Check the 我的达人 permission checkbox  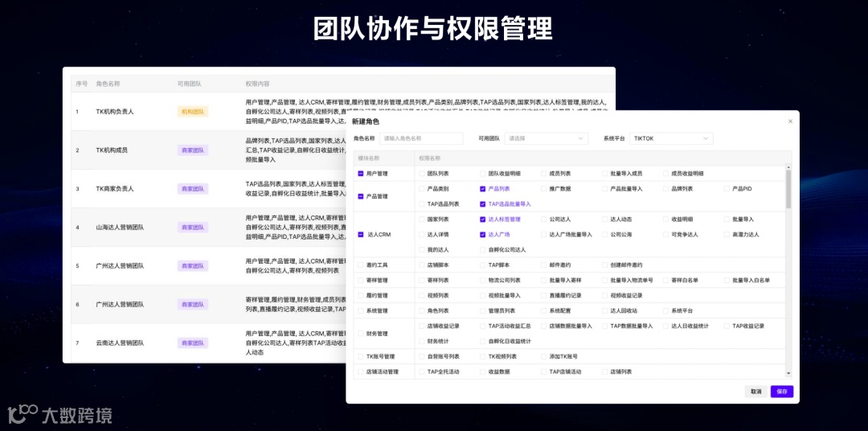(x=422, y=250)
